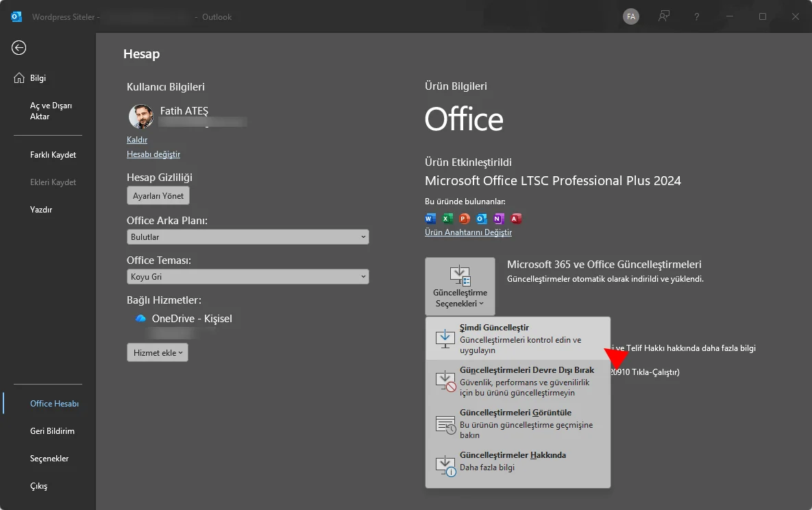Image resolution: width=812 pixels, height=510 pixels.
Task: Click the Access app icon
Action: [516, 219]
